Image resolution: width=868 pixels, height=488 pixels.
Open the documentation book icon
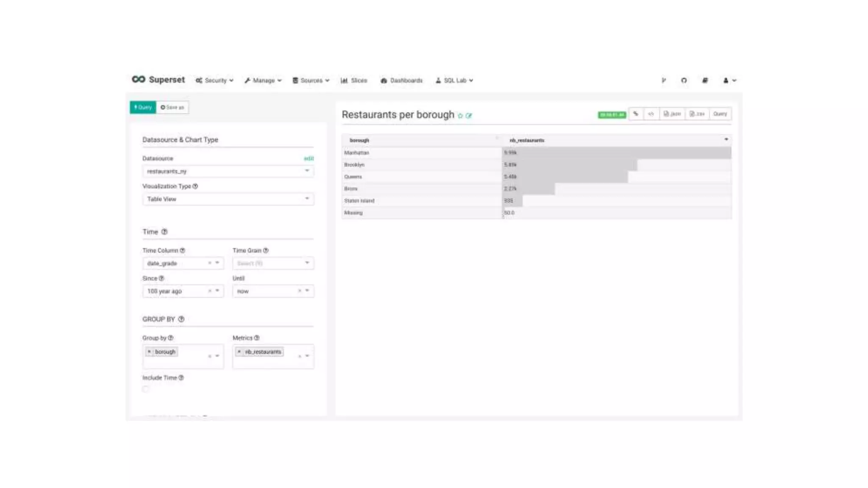tap(705, 80)
